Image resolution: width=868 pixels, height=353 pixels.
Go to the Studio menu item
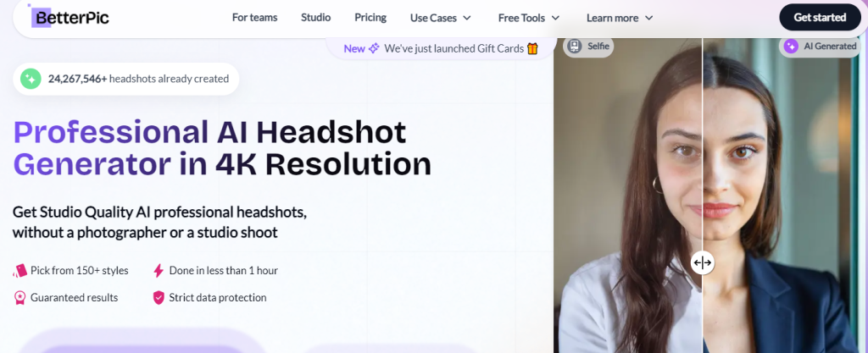tap(316, 17)
